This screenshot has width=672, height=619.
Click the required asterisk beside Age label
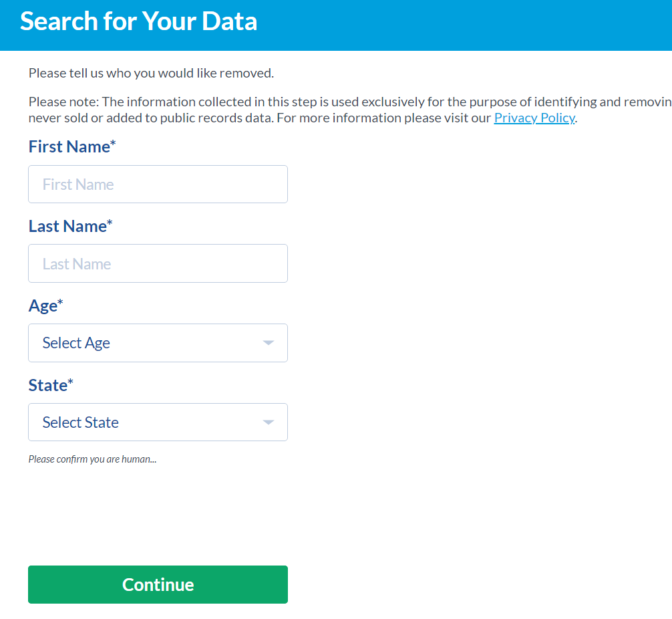point(60,301)
